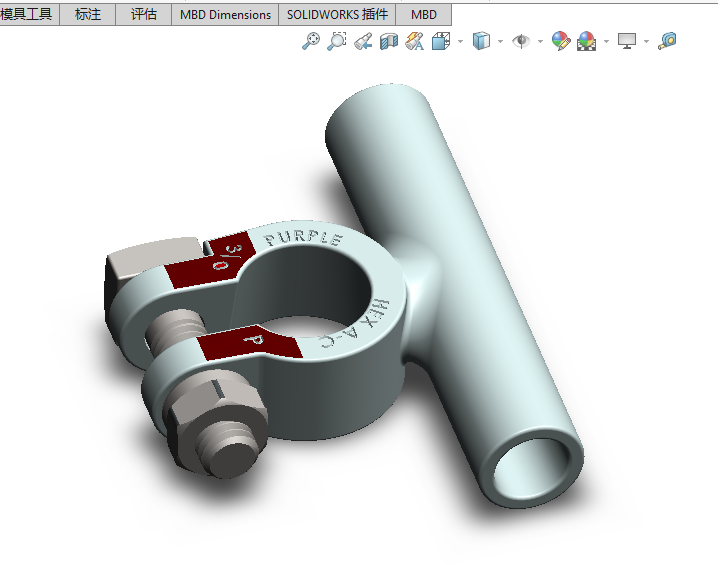Expand the Display Style dropdown arrow

click(x=500, y=42)
